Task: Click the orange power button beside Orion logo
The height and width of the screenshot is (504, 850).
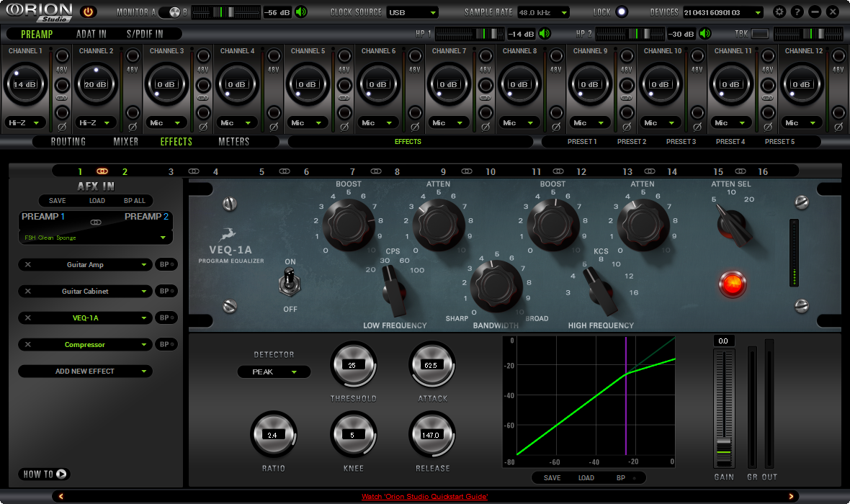Action: pos(88,12)
